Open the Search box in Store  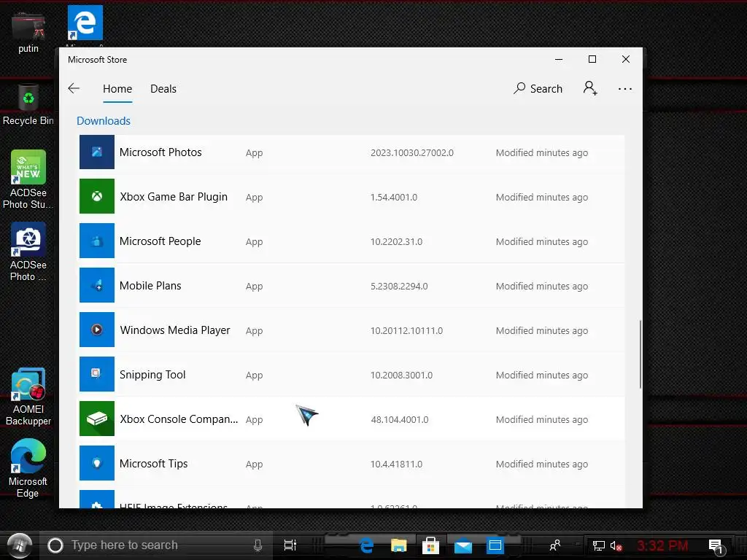point(538,88)
